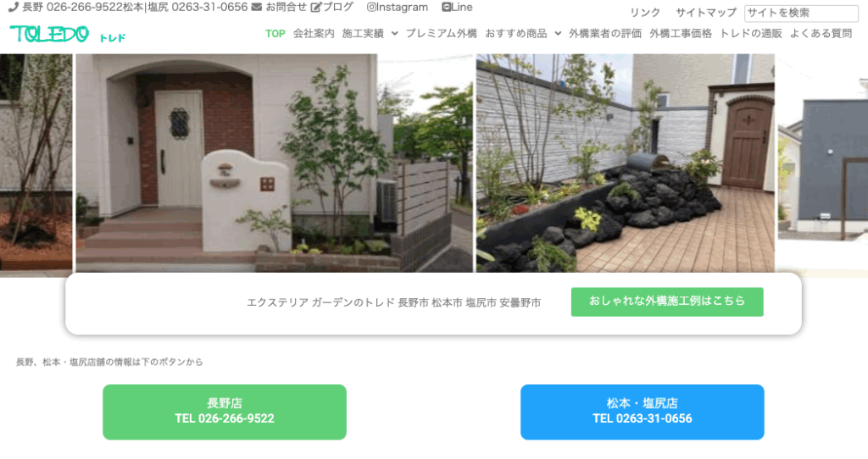
Task: Click the TOLEDO トレド logo
Action: [x=68, y=34]
